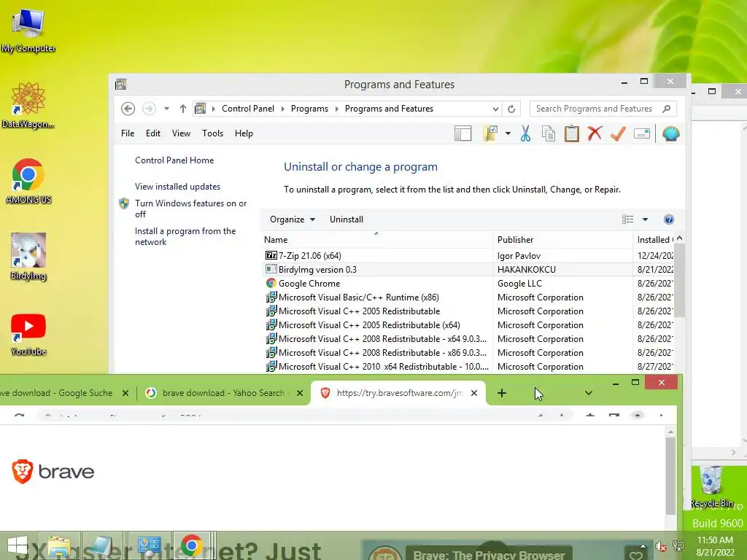Expand Programs breadcrumb arrow
747x560 pixels.
coord(337,109)
